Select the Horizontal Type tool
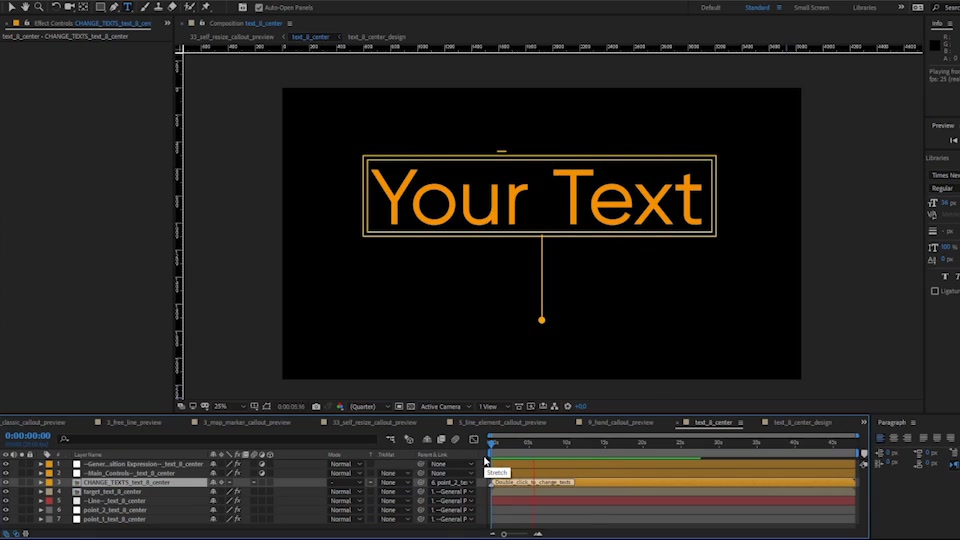 point(128,7)
